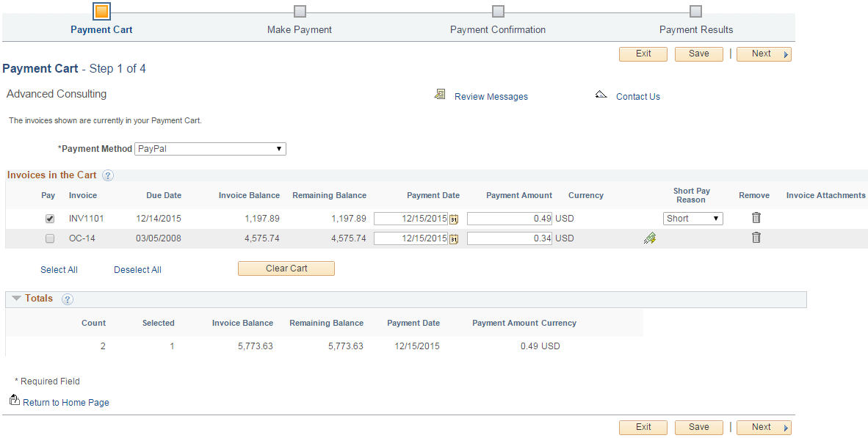
Task: Remove invoice INV1101 with the trash icon
Action: [756, 218]
